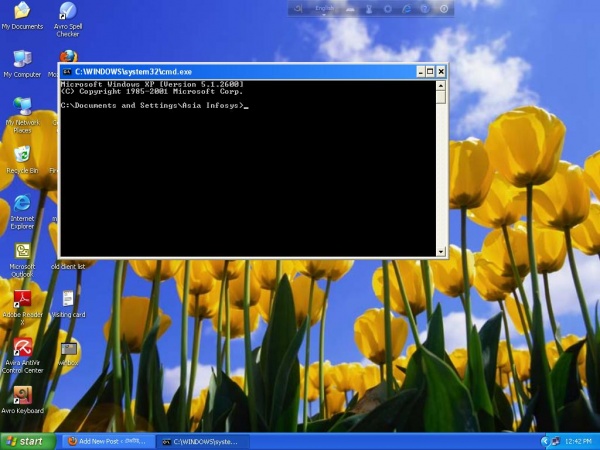Open the old client list file
600x450 pixels.
click(68, 266)
